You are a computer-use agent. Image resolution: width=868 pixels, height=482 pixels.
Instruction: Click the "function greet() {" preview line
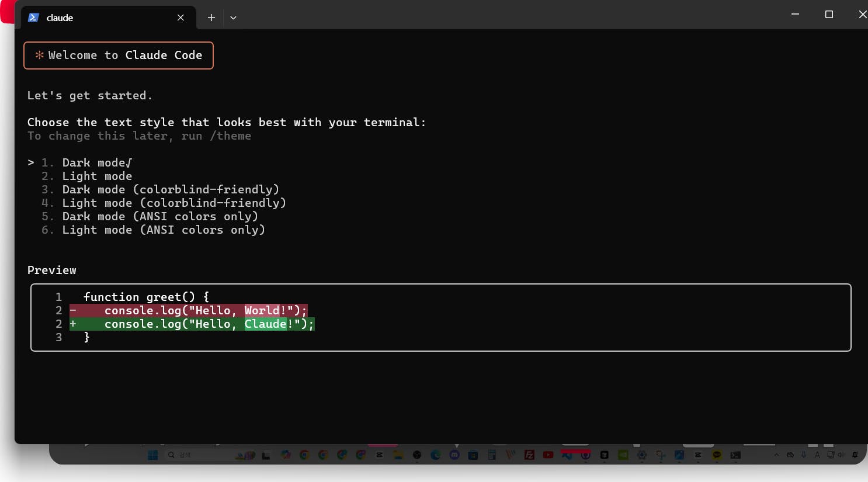[146, 297]
